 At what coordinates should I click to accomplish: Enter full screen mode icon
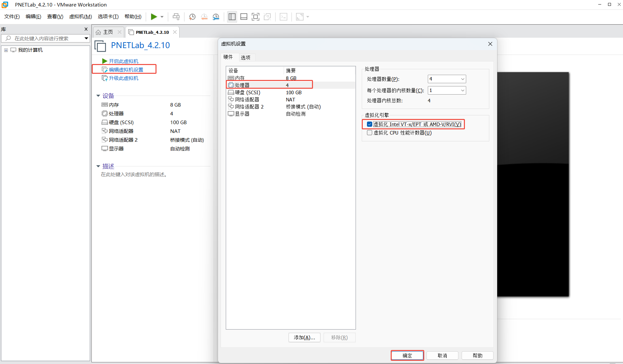(256, 17)
